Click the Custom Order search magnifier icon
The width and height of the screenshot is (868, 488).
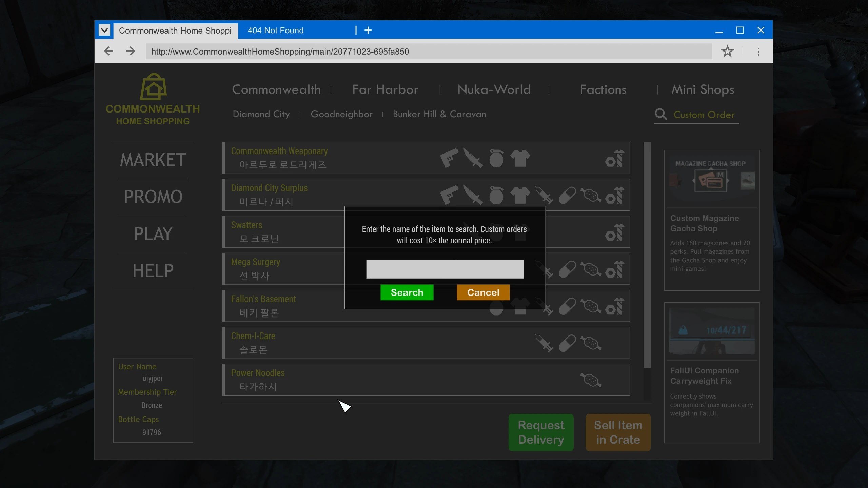click(660, 114)
